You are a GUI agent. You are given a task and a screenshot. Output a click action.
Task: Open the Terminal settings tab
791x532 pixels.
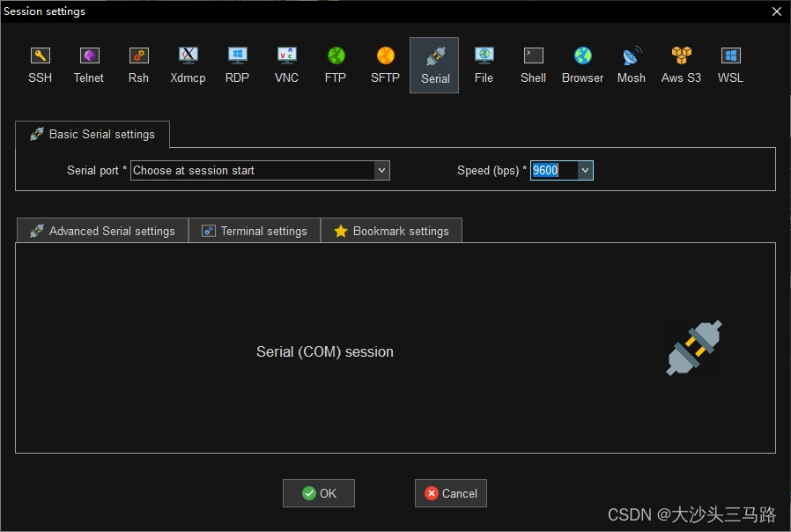[255, 231]
